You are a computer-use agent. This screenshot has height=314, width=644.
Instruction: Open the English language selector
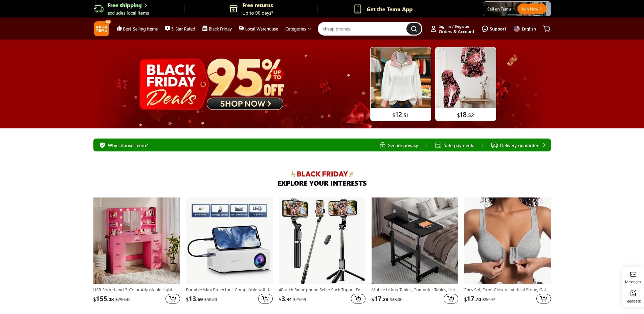point(525,29)
